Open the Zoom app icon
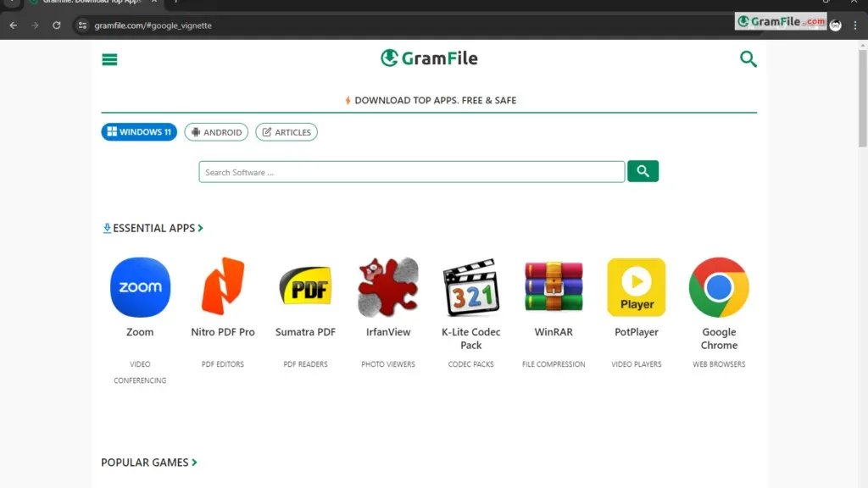This screenshot has width=868, height=488. pos(140,287)
